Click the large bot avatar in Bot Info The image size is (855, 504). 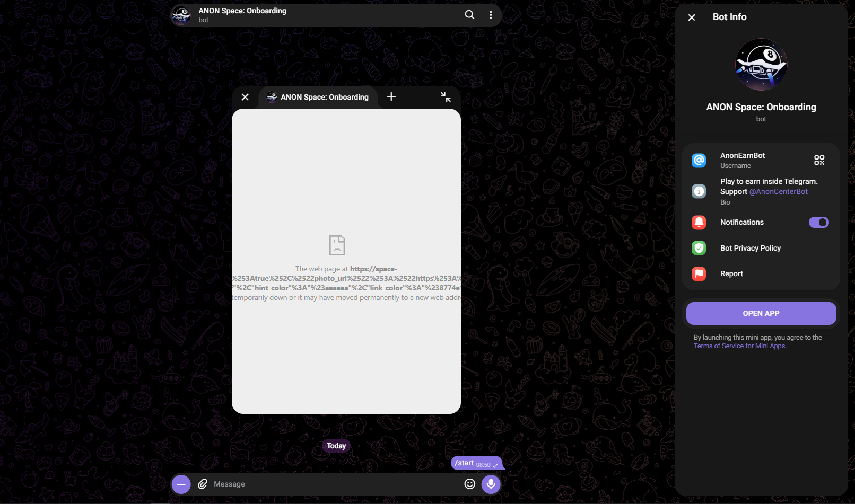(761, 65)
